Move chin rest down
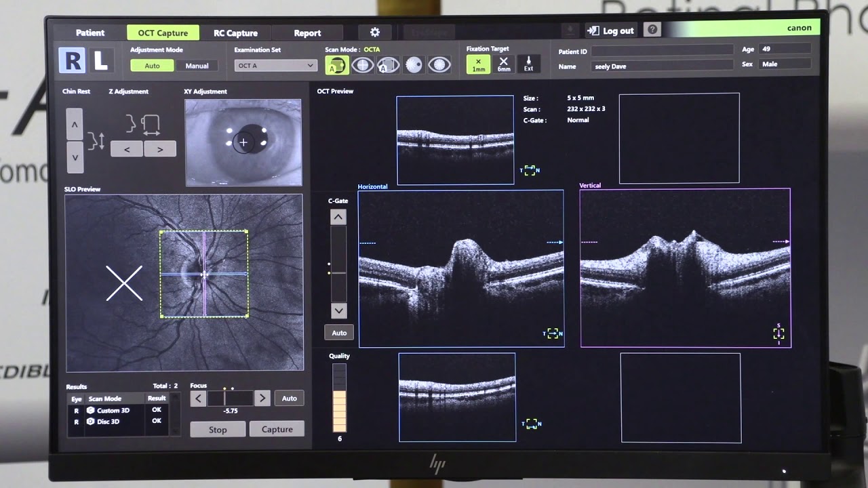This screenshot has width=868, height=488. pos(75,157)
